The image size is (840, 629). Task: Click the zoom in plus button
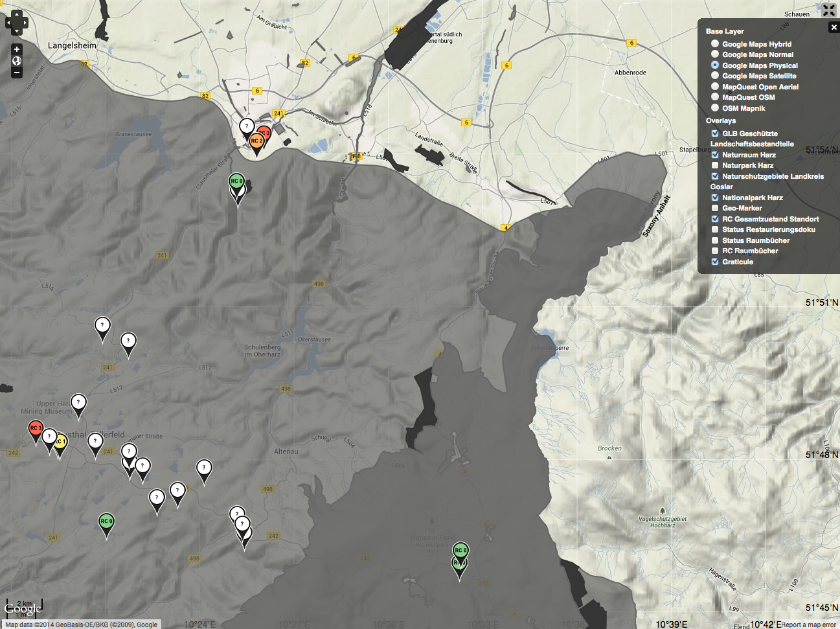tap(17, 49)
